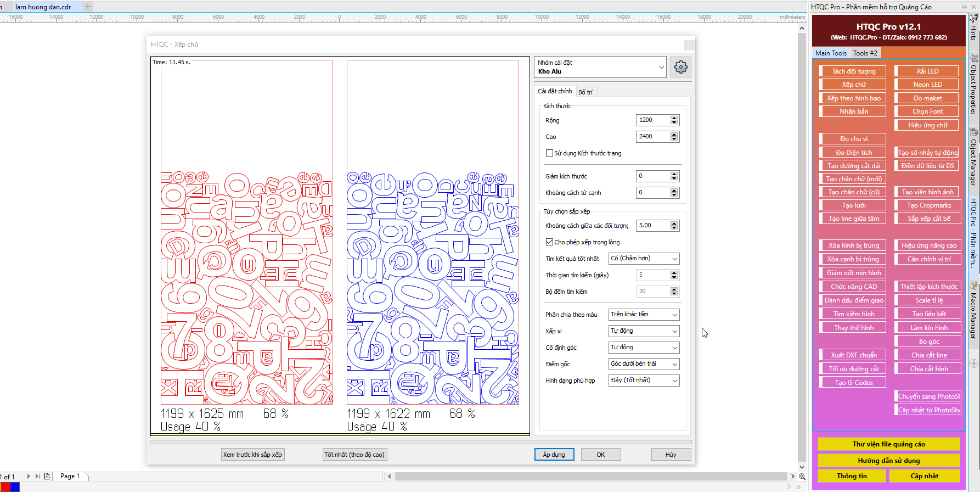Uncheck Cho phép xếp trong lòng
The height and width of the screenshot is (492, 980).
click(x=549, y=242)
